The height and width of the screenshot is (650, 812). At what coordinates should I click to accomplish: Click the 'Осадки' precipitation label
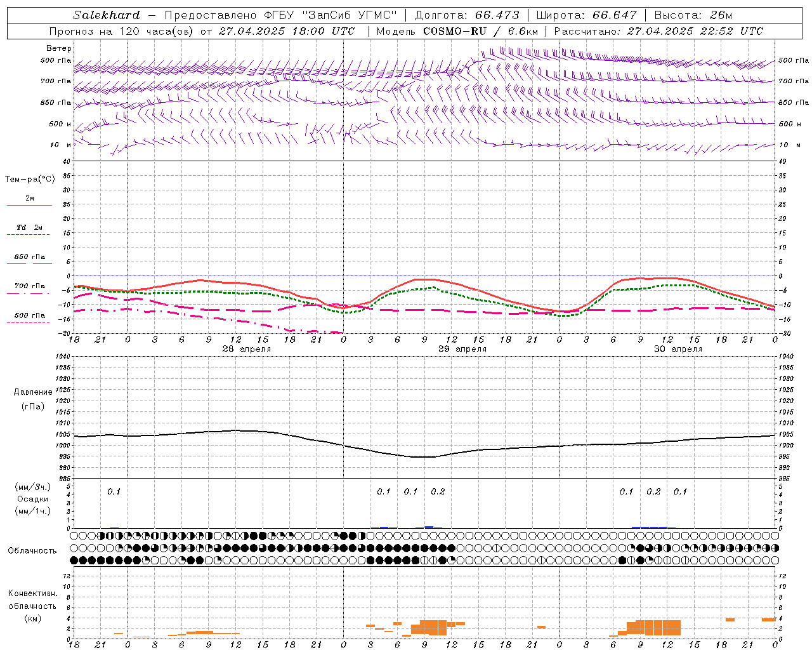(33, 499)
